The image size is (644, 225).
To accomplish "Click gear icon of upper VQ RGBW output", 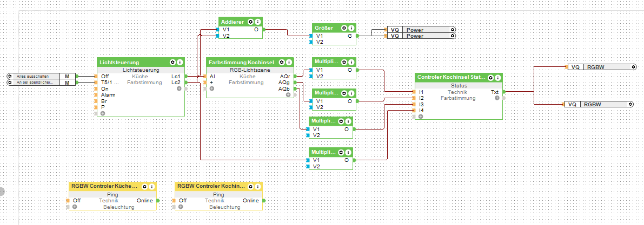I will point(633,67).
